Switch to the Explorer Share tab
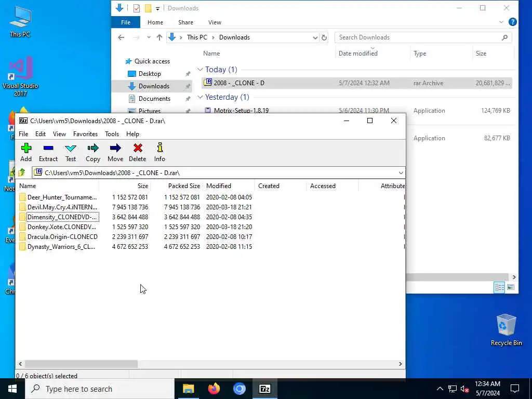The image size is (532, 399). 185,22
